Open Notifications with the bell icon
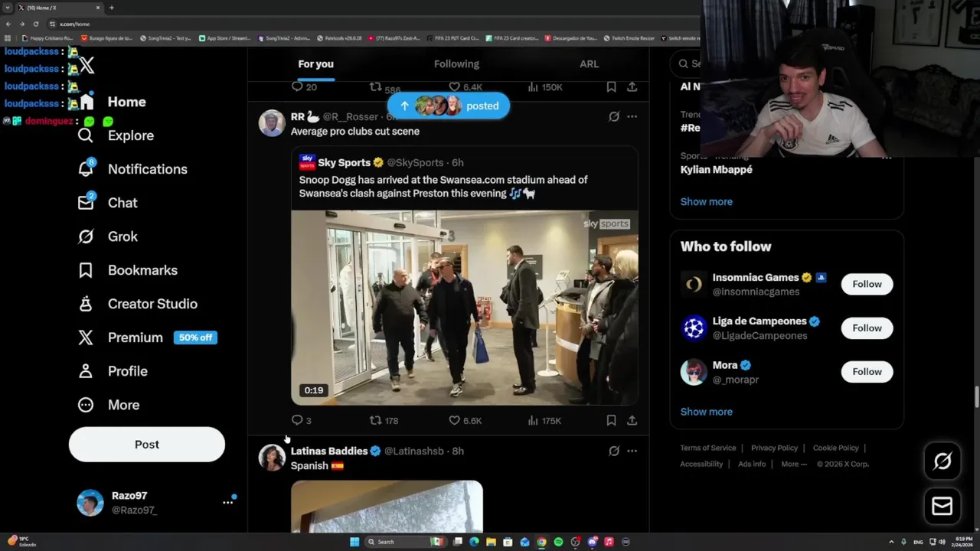This screenshot has width=980, height=551. pyautogui.click(x=132, y=169)
